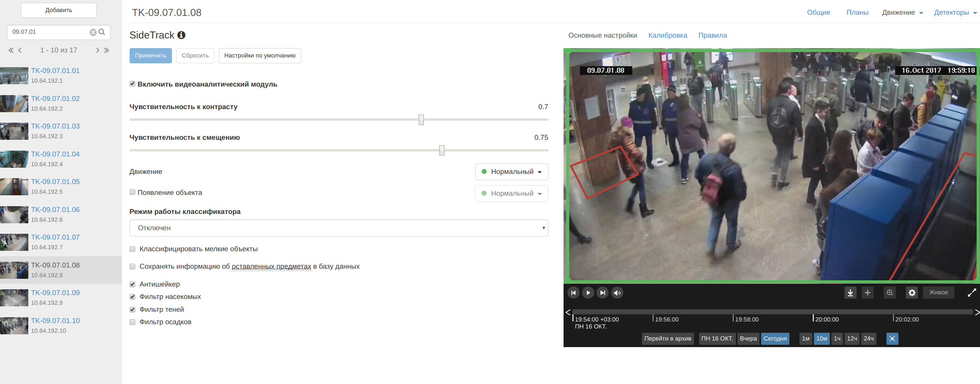The height and width of the screenshot is (384, 980).
Task: Select TK-09.07.01.09 thumbnail
Action: coord(14,298)
